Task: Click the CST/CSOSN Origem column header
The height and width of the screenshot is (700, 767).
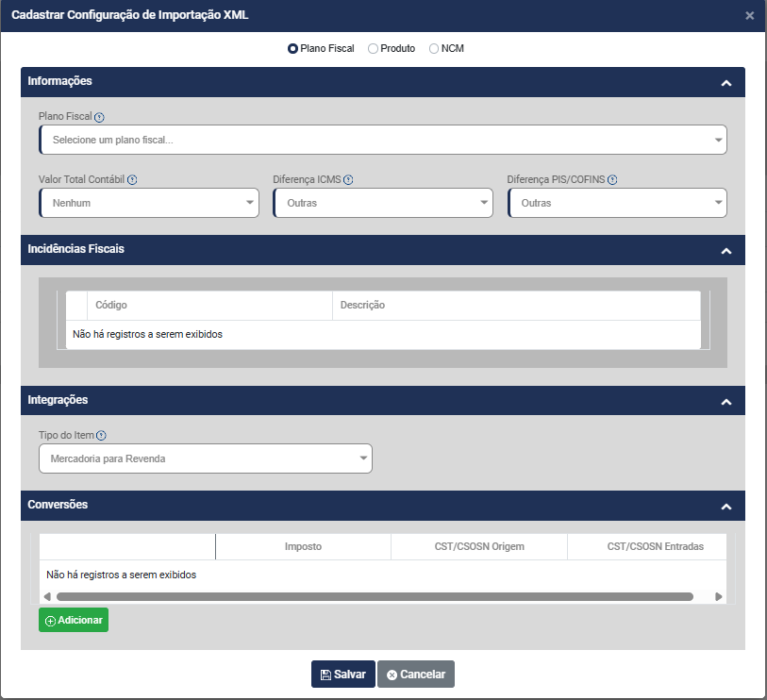Action: (x=479, y=546)
